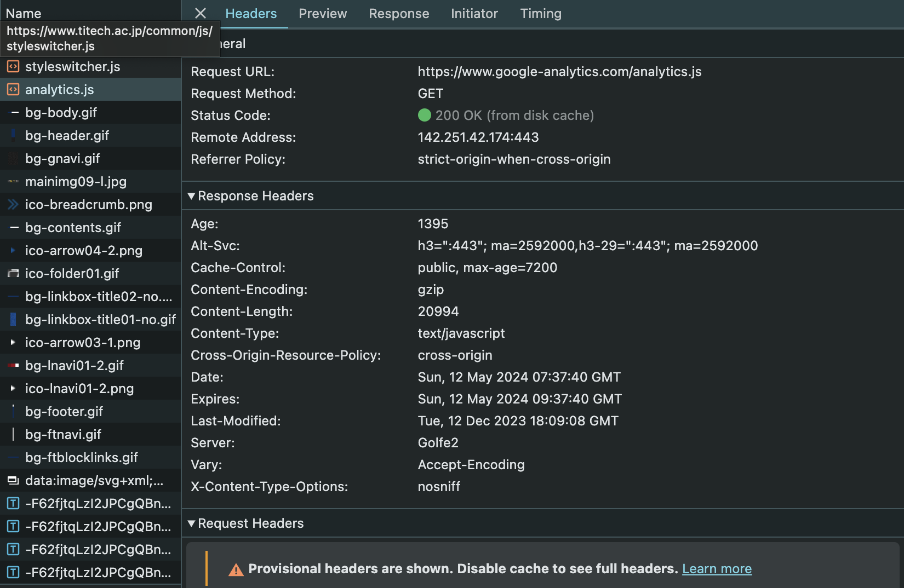This screenshot has height=588, width=904.
Task: Click the Last-Modified date value
Action: (x=518, y=421)
